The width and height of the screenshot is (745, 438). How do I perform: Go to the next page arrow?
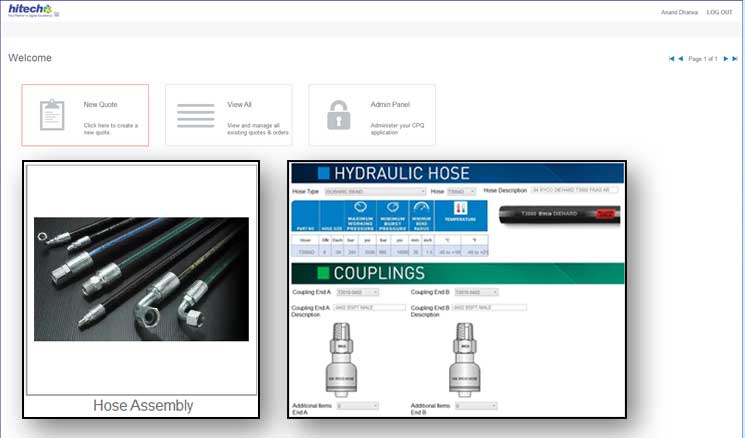726,59
